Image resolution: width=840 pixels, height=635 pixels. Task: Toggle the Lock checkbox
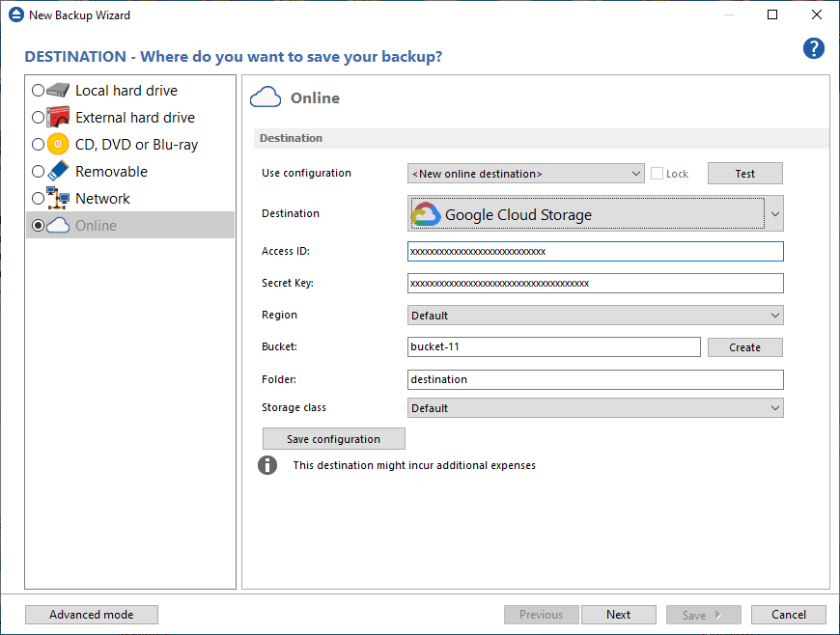(x=657, y=174)
